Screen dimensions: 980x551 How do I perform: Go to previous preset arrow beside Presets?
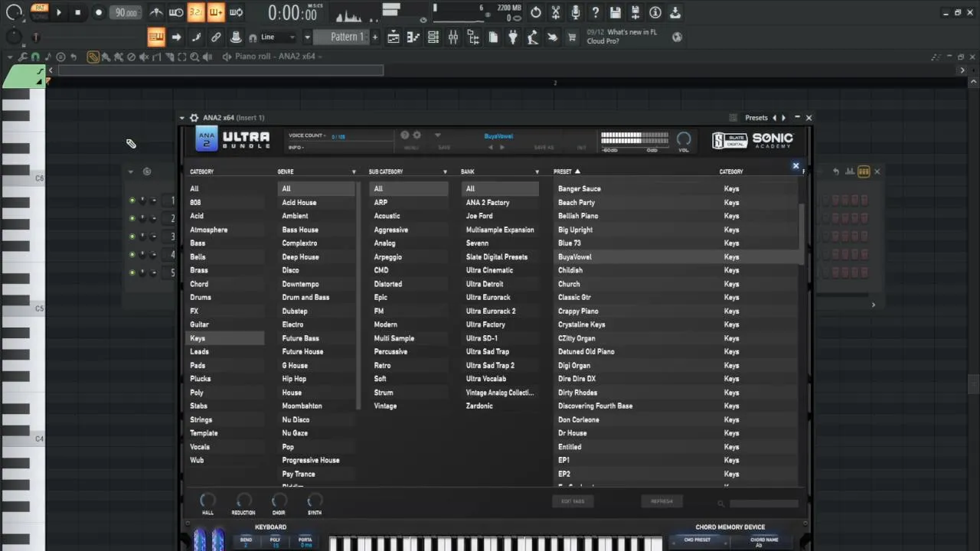pos(774,118)
